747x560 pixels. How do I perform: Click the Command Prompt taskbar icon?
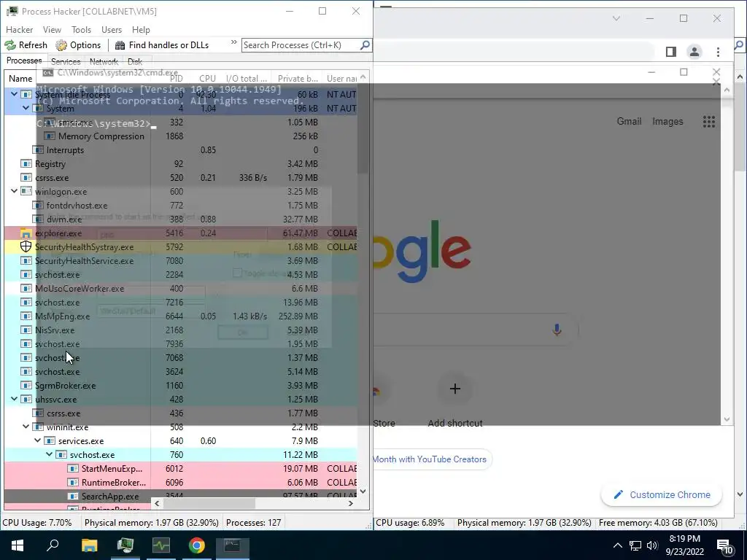click(x=232, y=545)
